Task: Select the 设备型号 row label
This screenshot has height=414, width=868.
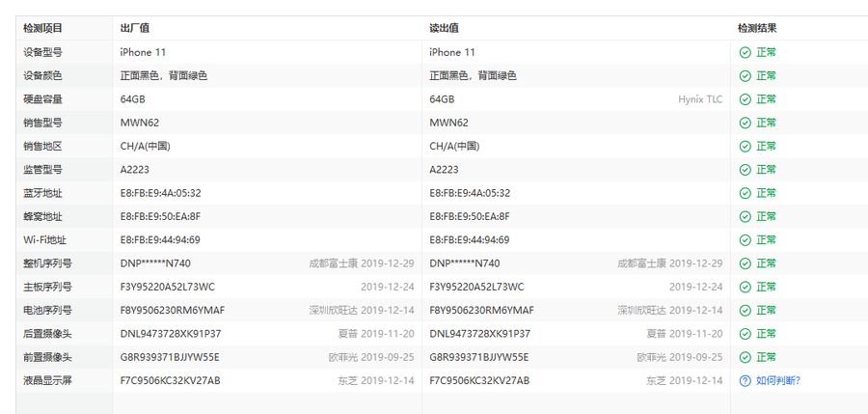Action: click(42, 53)
